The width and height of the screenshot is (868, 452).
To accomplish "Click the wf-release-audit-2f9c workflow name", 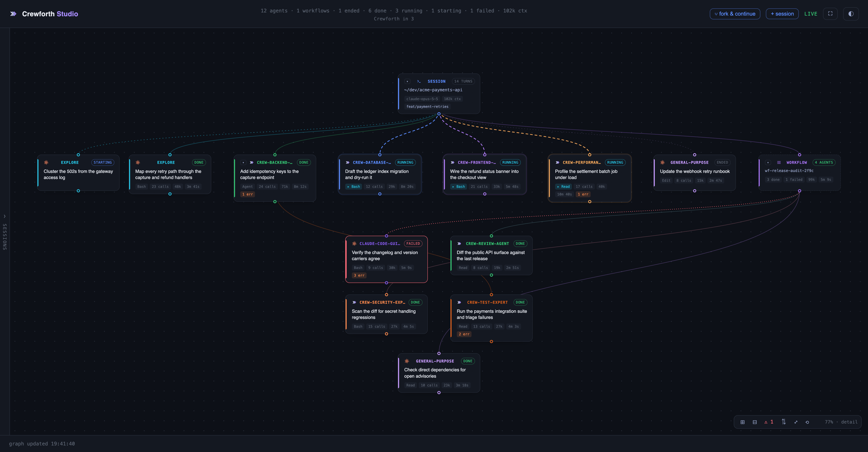I will click(789, 171).
